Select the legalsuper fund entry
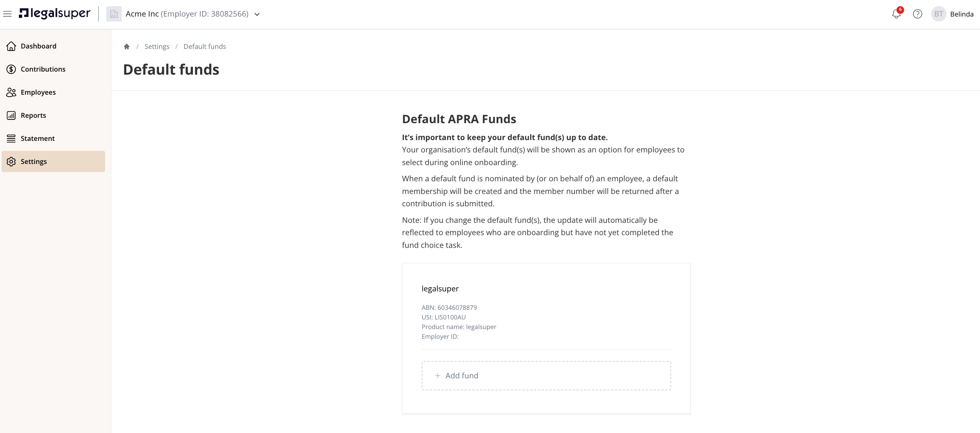980x433 pixels. tap(546, 312)
